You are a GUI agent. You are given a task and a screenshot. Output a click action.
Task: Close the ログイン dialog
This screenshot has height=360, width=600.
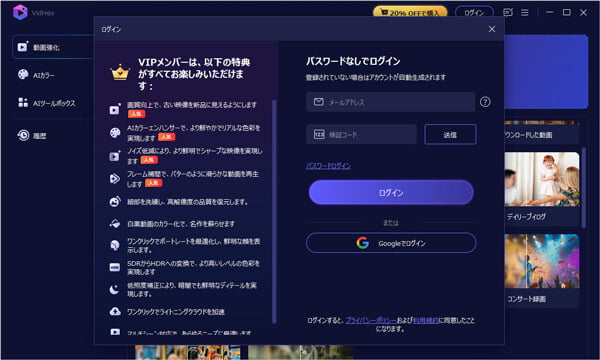click(492, 29)
